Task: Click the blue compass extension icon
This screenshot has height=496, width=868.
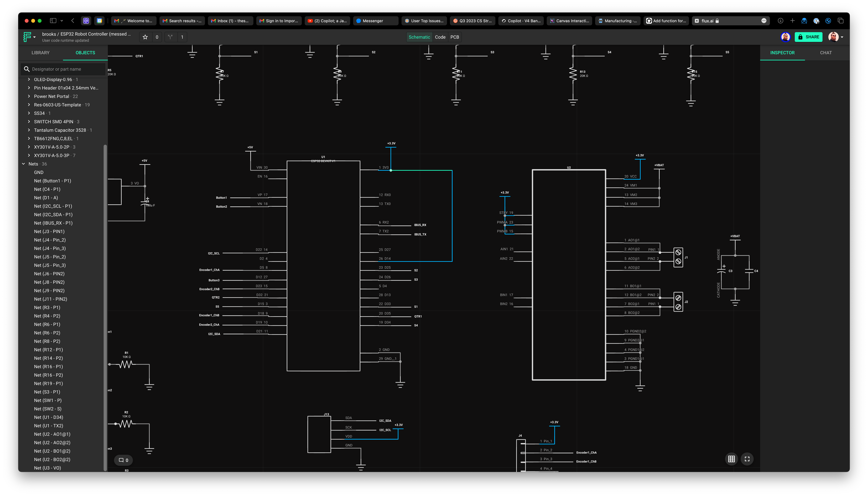Action: tap(828, 21)
